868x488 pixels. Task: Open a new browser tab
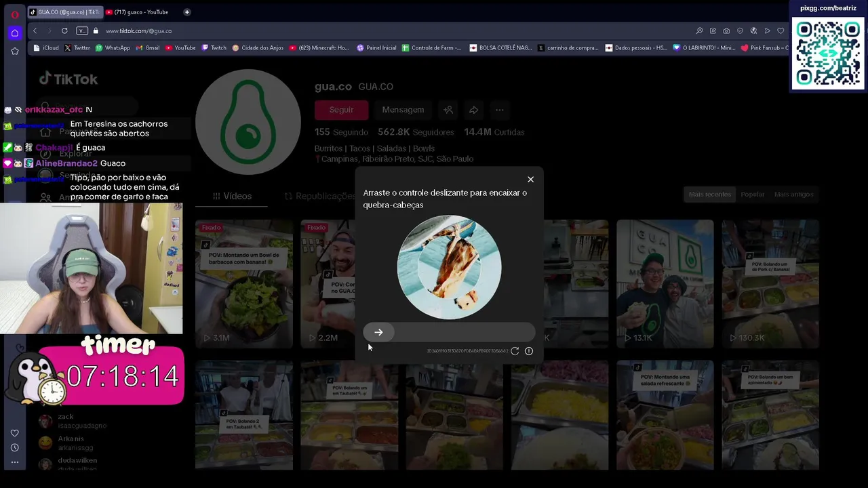pyautogui.click(x=187, y=12)
